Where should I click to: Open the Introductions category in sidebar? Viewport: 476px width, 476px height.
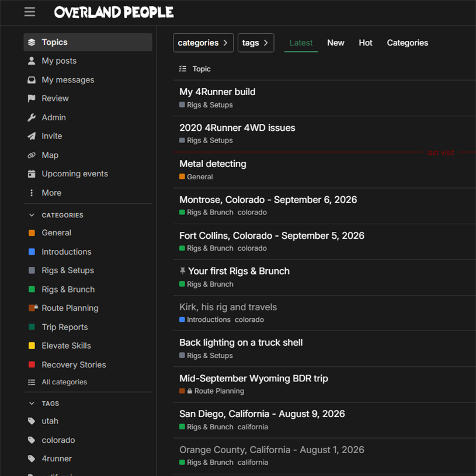88,252
